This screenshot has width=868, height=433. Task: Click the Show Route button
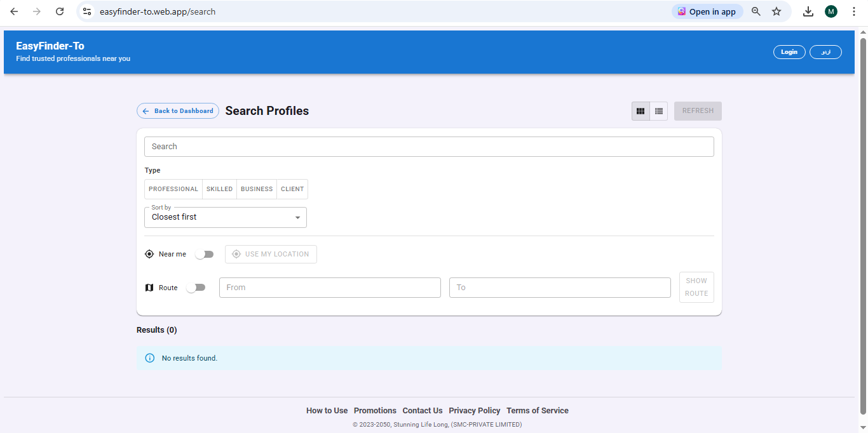pyautogui.click(x=696, y=287)
